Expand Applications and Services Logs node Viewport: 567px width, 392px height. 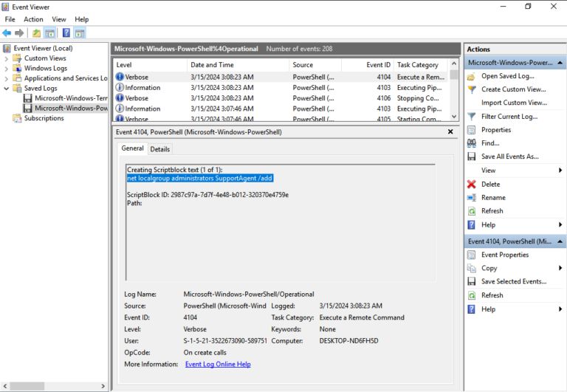pyautogui.click(x=7, y=78)
